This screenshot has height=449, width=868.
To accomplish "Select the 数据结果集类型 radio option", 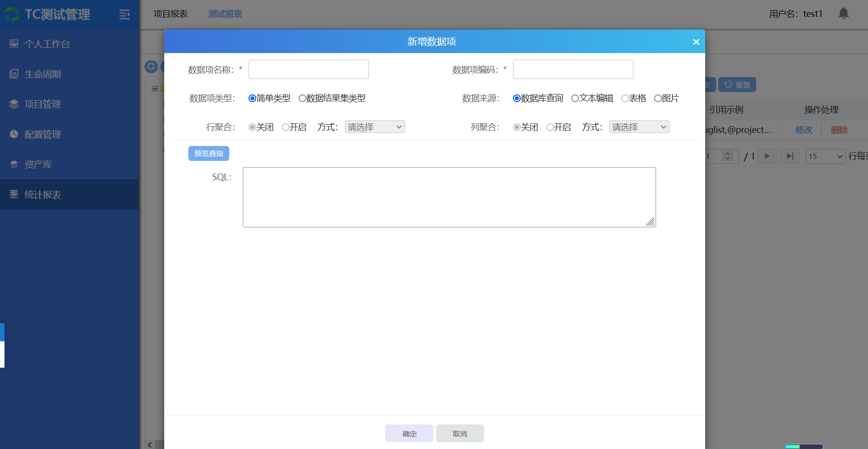I will pyautogui.click(x=302, y=98).
